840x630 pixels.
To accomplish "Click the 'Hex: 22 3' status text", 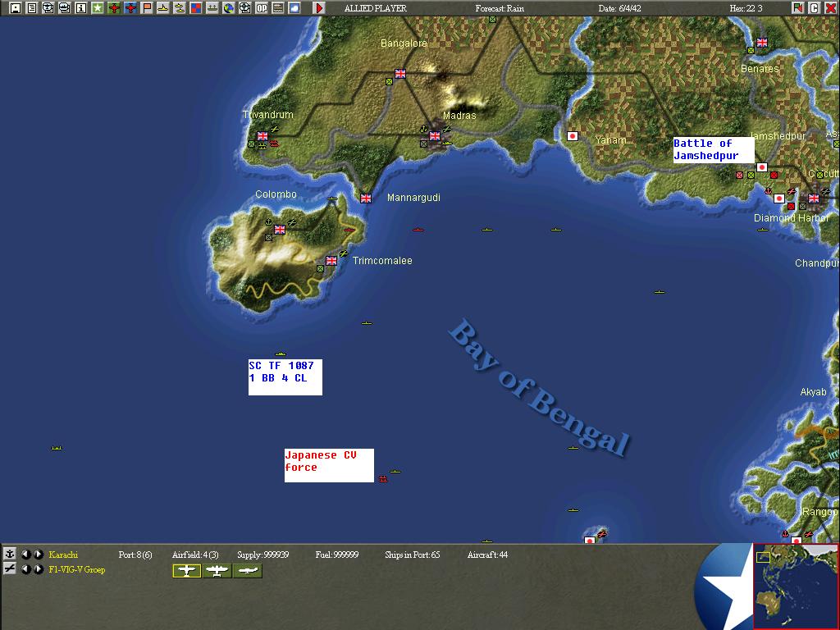I will tap(746, 8).
